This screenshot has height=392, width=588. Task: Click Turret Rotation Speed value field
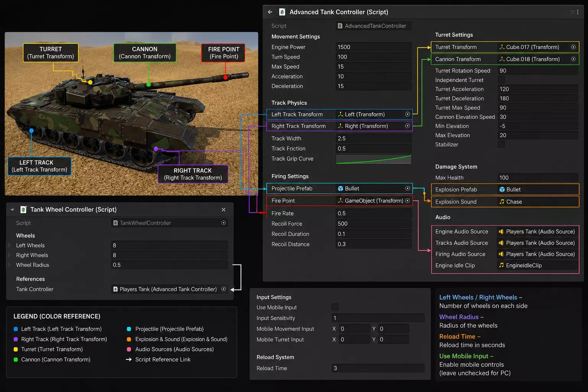(x=538, y=70)
